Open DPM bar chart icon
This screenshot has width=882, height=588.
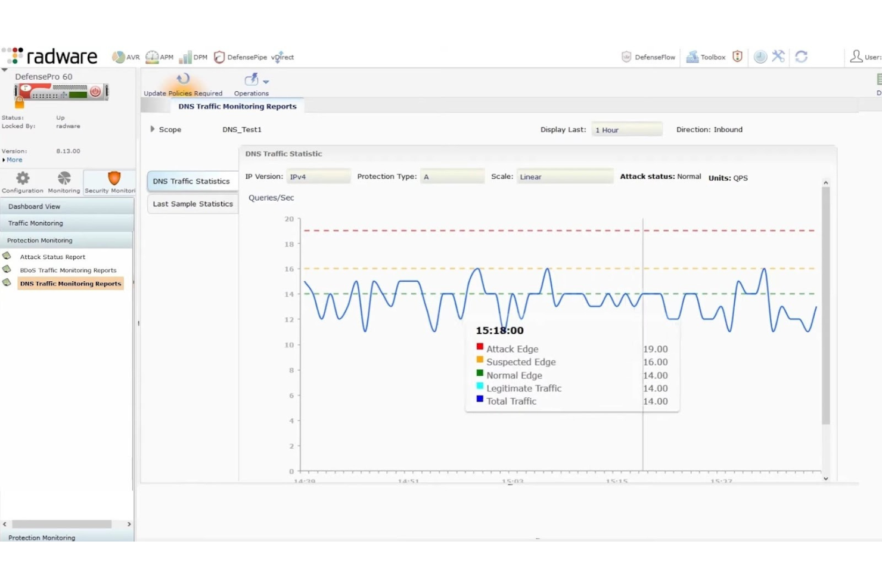185,57
